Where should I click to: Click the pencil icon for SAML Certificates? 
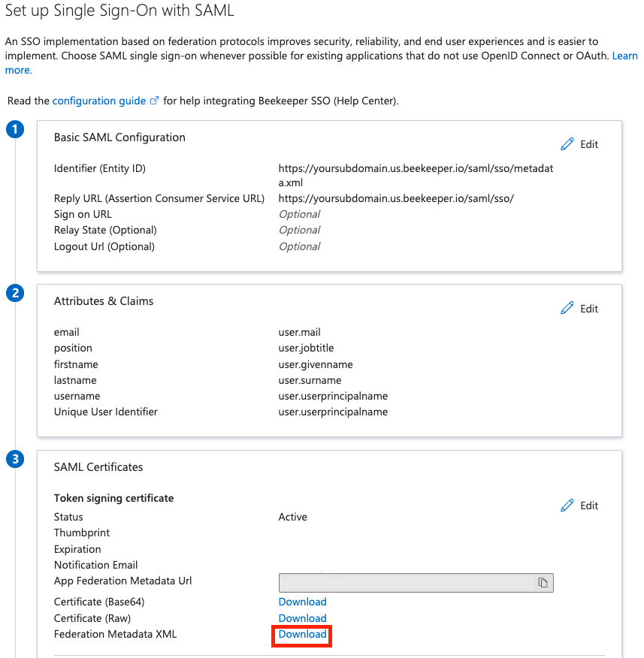(567, 506)
